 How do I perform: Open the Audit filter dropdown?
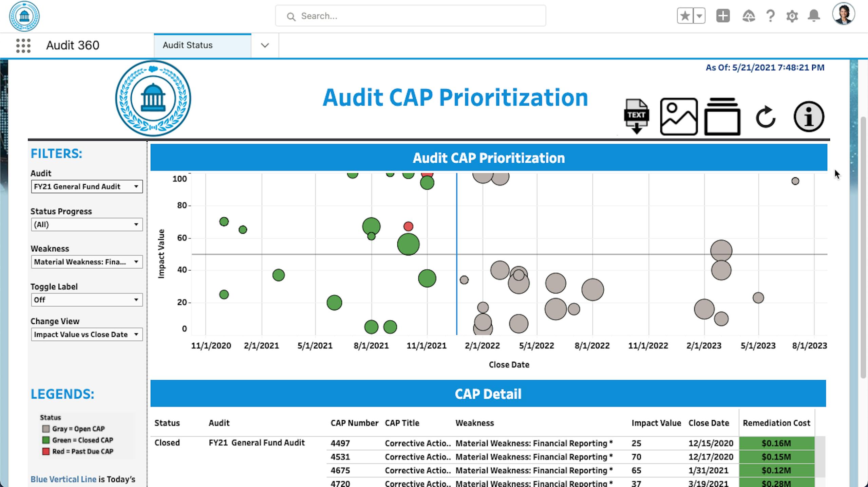(87, 186)
